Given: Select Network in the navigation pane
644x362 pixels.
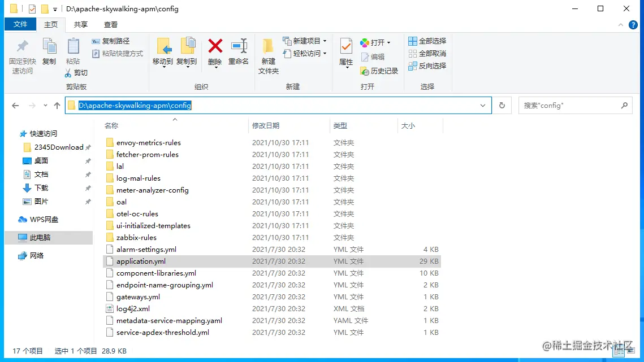Looking at the screenshot, I should [31, 256].
